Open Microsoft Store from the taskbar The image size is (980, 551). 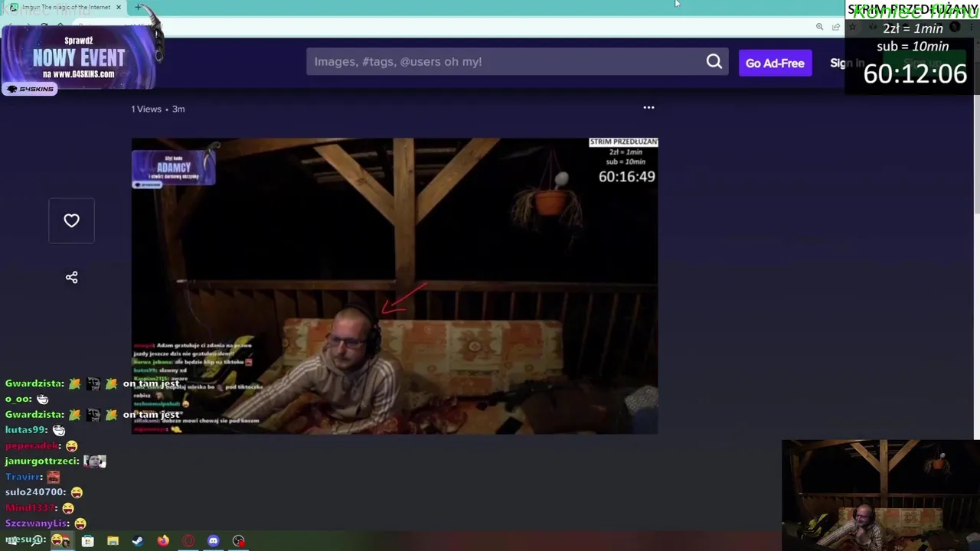click(x=88, y=541)
